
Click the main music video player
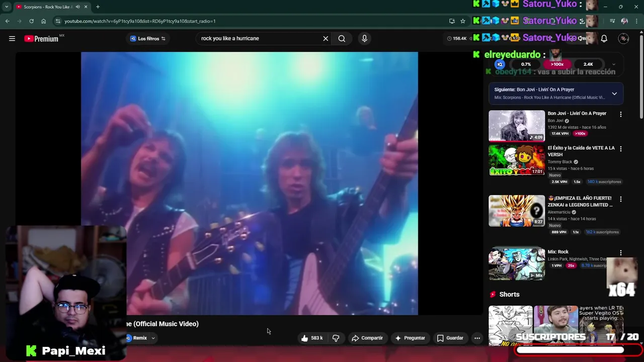click(250, 184)
